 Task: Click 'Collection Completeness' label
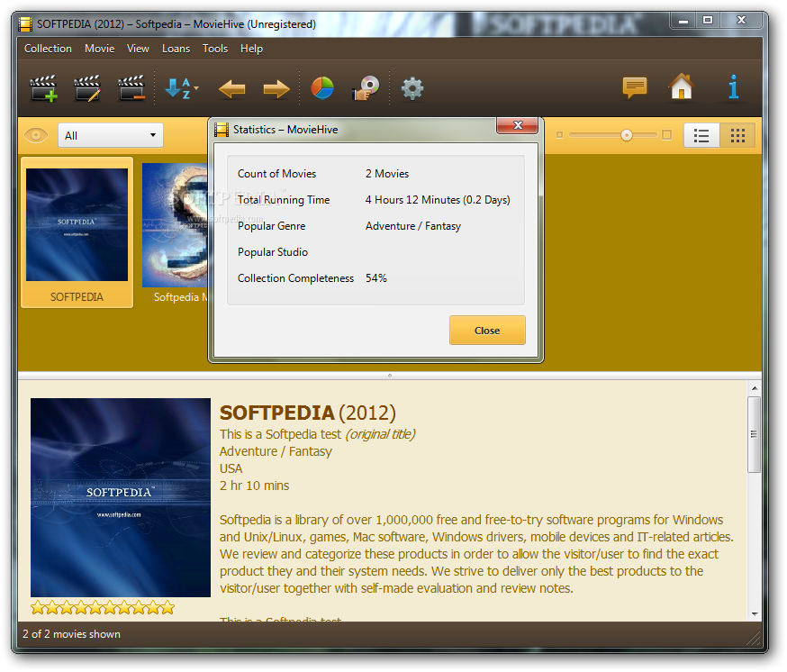[295, 278]
